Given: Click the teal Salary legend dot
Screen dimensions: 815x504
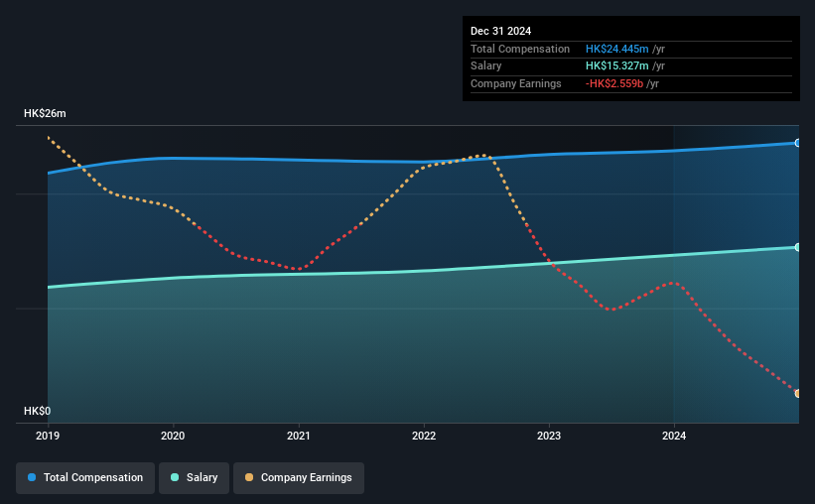Looking at the screenshot, I should [x=175, y=477].
